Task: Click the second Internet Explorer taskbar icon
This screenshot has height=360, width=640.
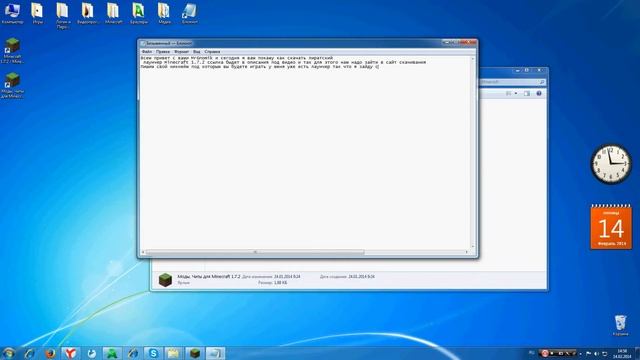Action: 133,353
